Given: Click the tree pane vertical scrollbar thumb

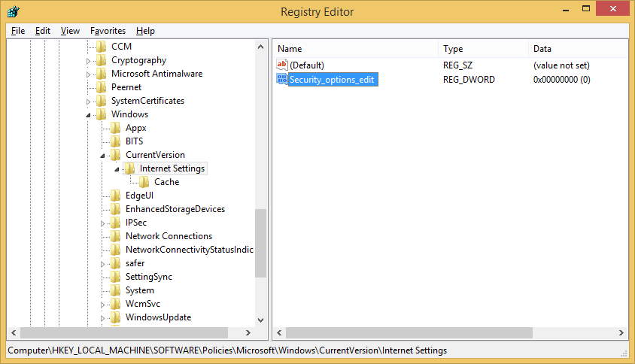Looking at the screenshot, I should tap(261, 242).
